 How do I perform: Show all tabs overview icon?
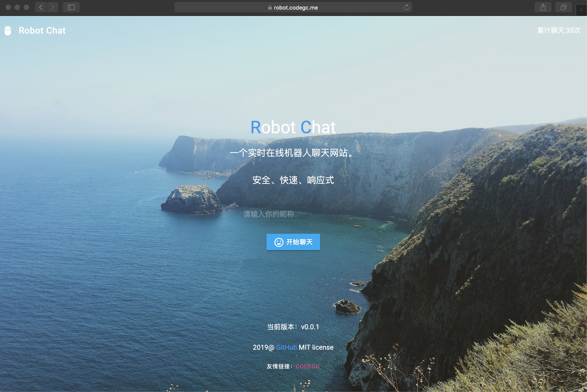563,7
